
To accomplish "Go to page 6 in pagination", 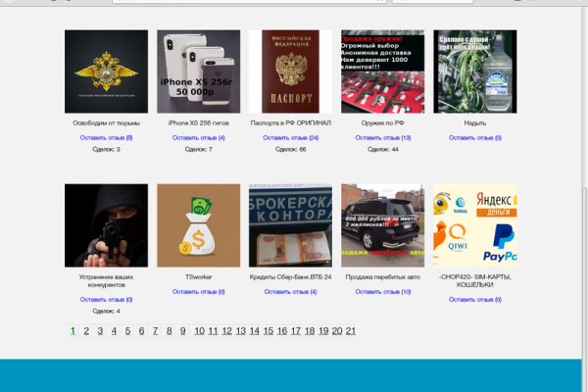I will tap(141, 331).
